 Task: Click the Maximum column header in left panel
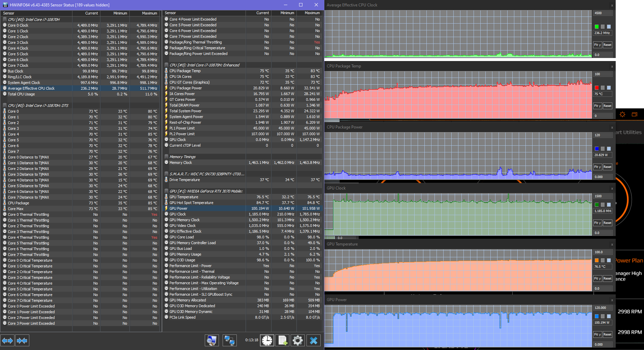click(x=149, y=13)
